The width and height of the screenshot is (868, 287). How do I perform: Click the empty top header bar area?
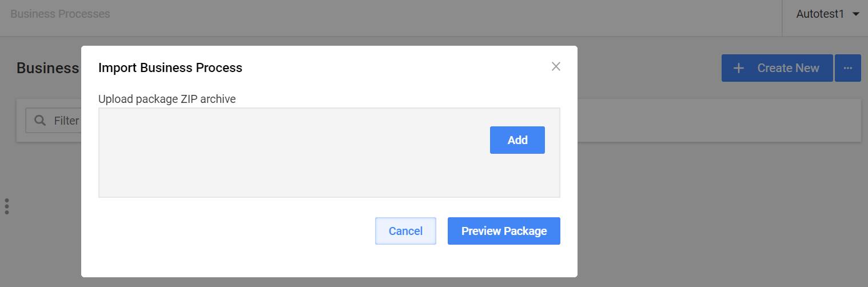[x=446, y=17]
